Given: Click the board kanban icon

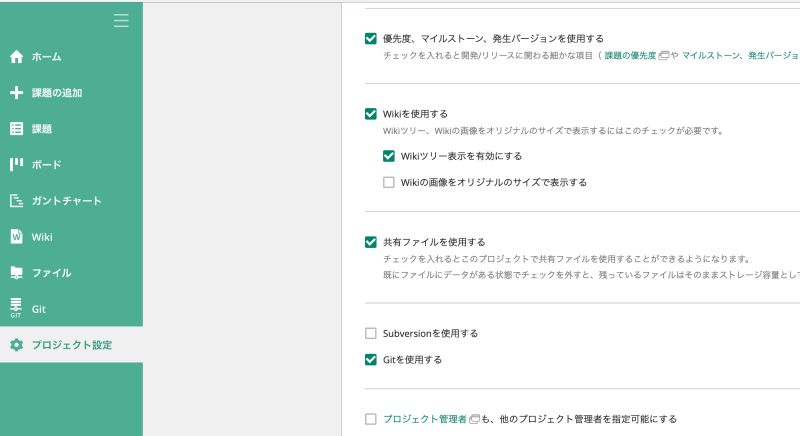Looking at the screenshot, I should pos(16,164).
